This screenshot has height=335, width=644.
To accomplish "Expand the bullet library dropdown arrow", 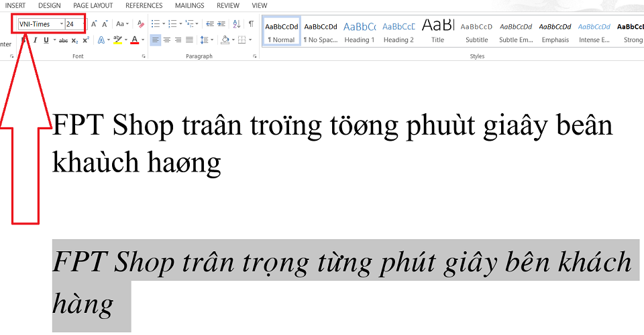I will (164, 23).
